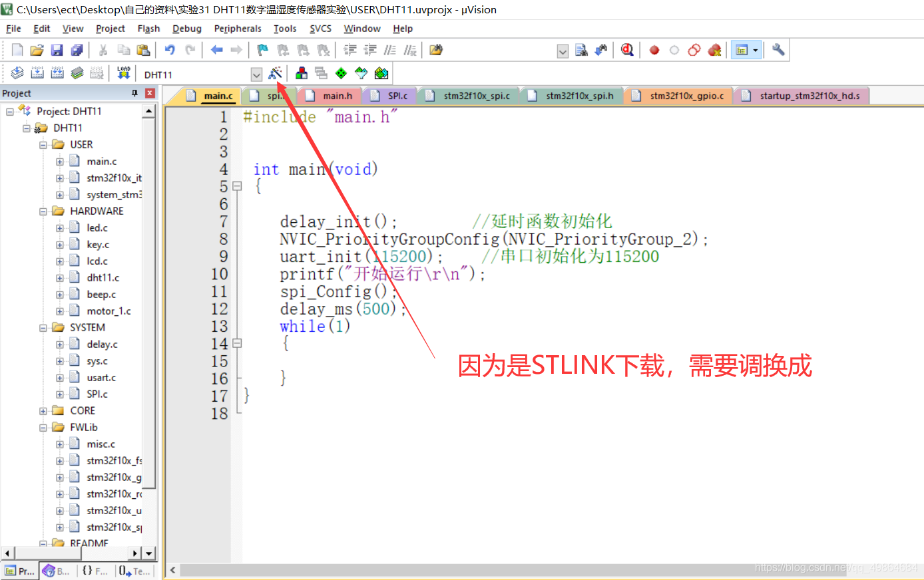Collapse the USER folder in the project tree
The image size is (924, 580).
pos(43,145)
